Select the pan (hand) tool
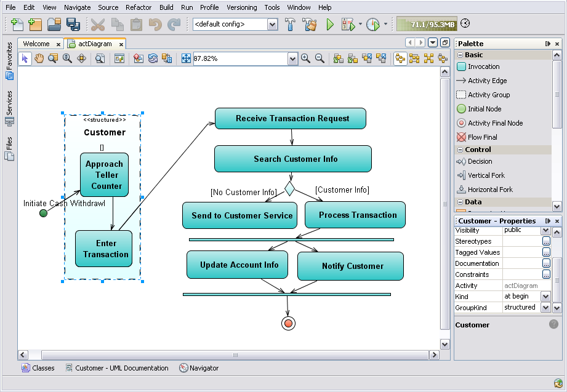 [x=39, y=58]
